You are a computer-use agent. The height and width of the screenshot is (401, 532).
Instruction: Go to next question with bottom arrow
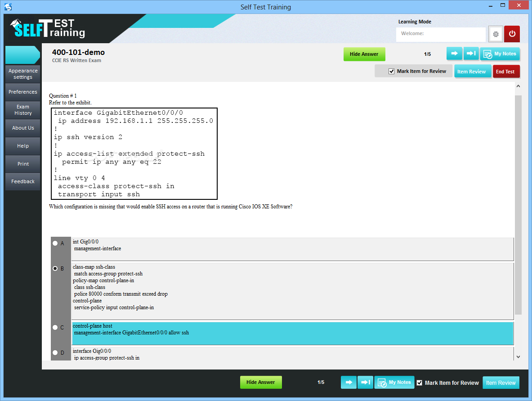(x=349, y=383)
